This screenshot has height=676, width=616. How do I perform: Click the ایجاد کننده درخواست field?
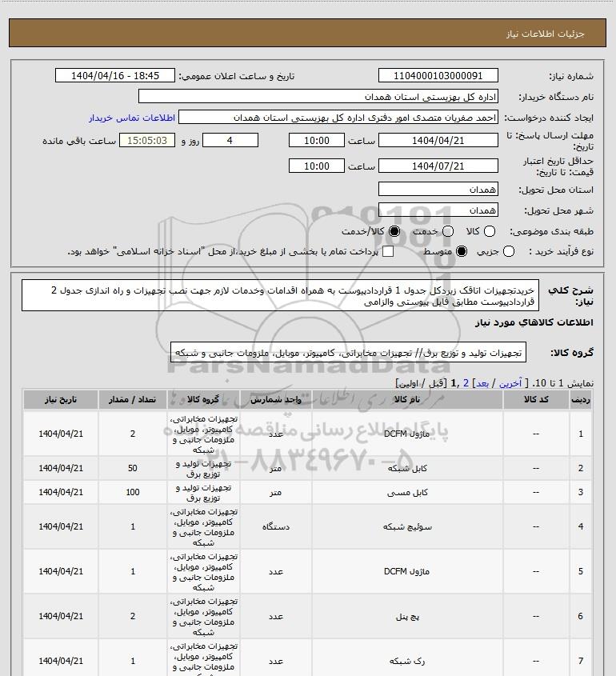[x=338, y=118]
